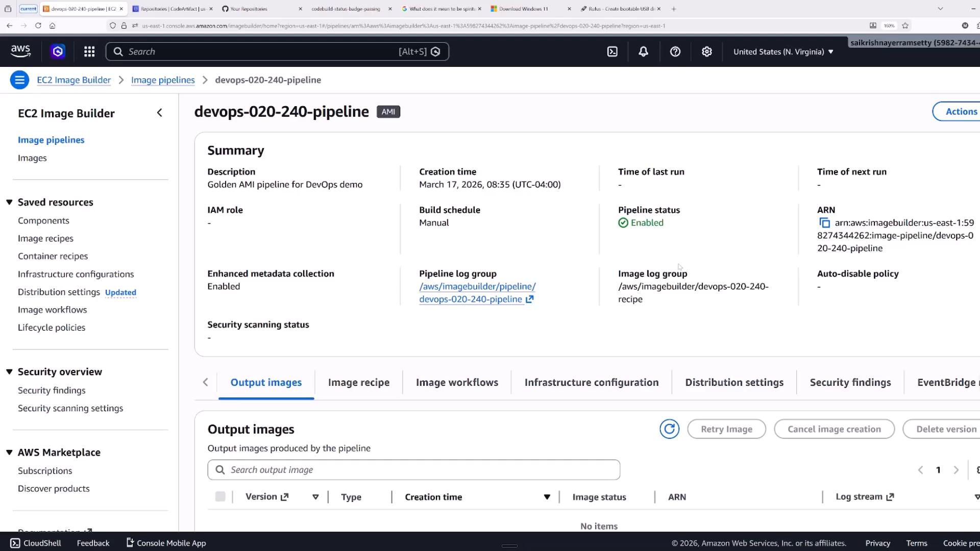
Task: Collapse the AWS Marketplace section
Action: tap(9, 452)
